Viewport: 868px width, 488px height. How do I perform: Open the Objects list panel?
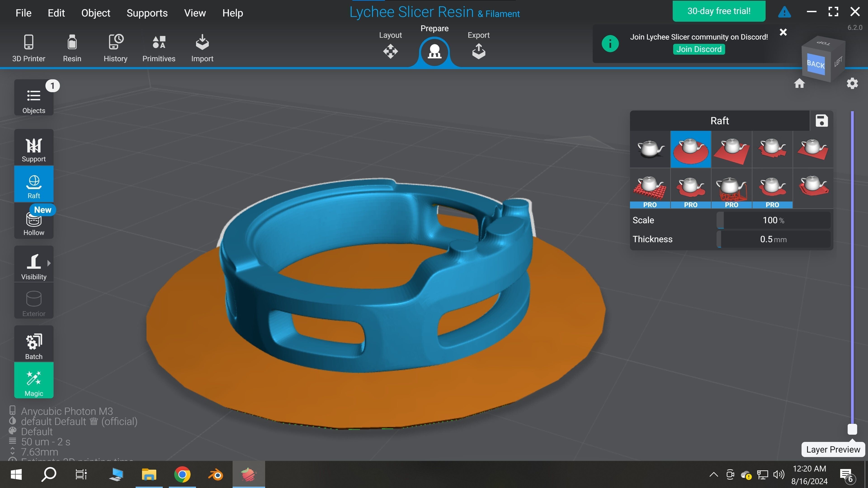34,98
